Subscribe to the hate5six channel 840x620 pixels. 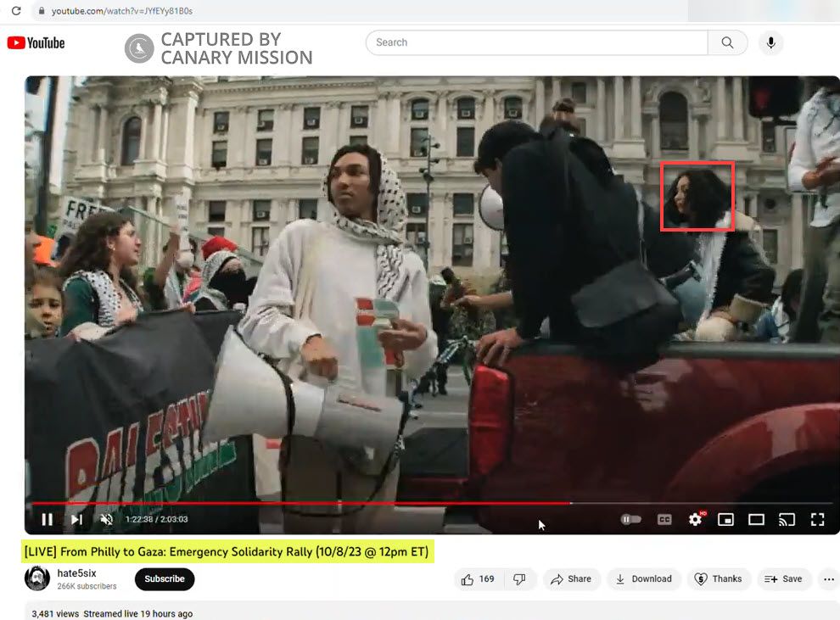tap(165, 579)
